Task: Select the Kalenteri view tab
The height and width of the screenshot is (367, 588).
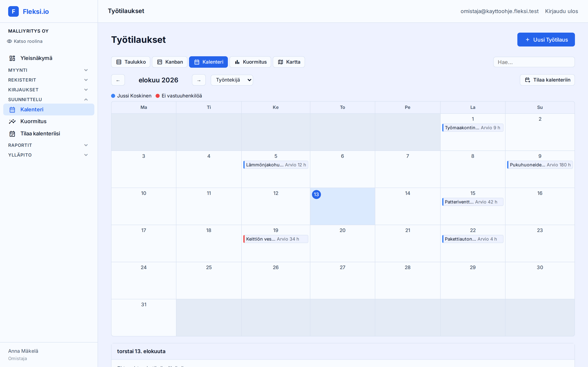Action: click(208, 62)
